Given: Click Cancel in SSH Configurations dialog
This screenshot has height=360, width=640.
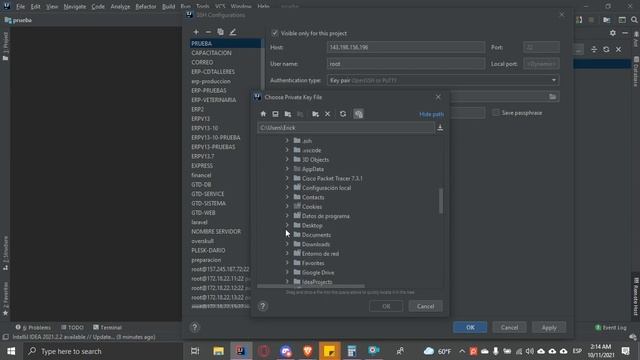Looking at the screenshot, I should point(509,327).
